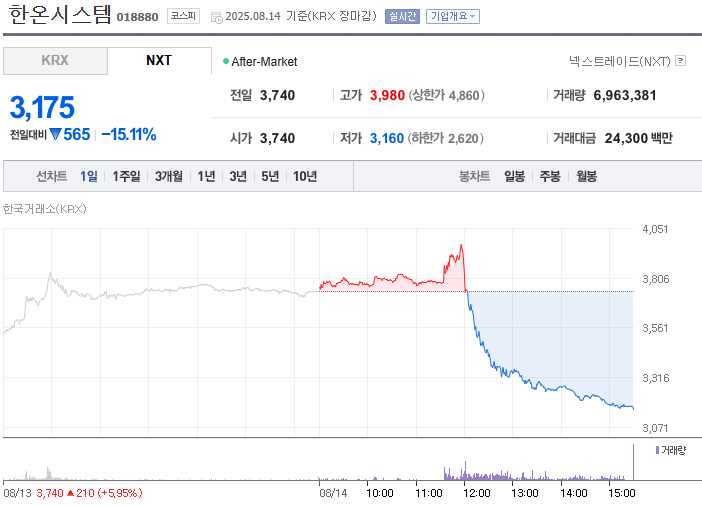Click the 12:00 time axis label
The height and width of the screenshot is (506, 702).
(x=477, y=493)
